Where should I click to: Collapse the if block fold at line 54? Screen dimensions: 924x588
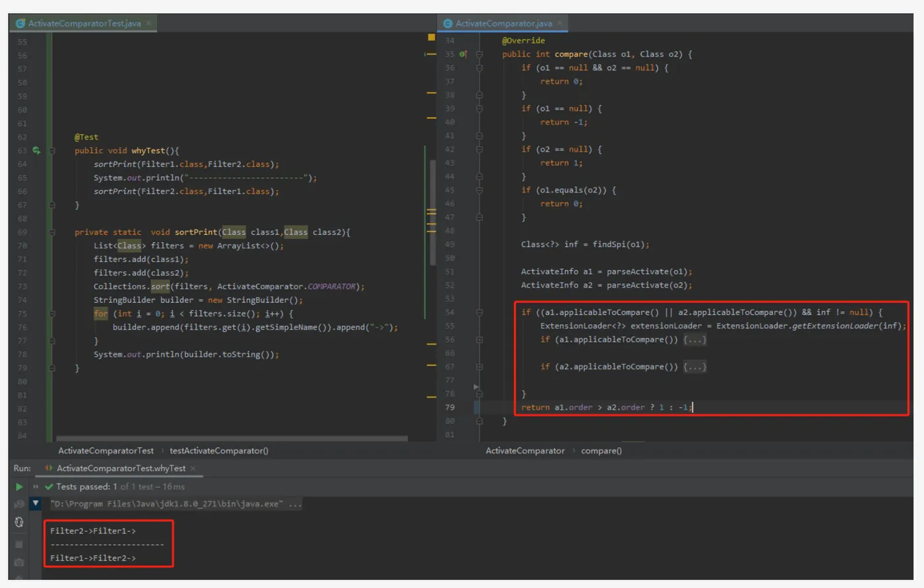[480, 313]
